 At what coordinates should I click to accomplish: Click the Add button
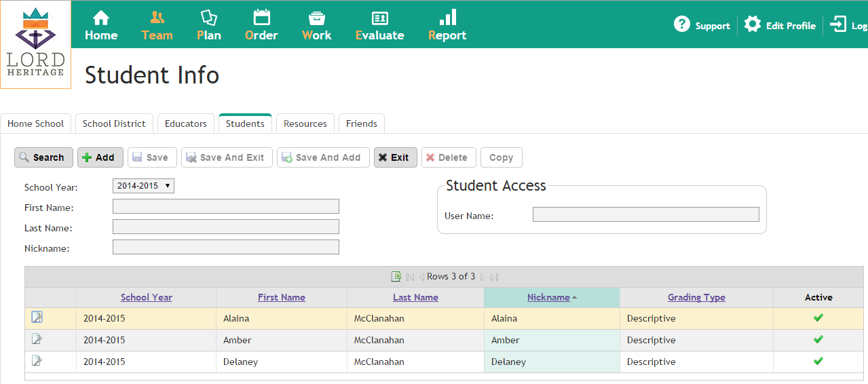100,157
